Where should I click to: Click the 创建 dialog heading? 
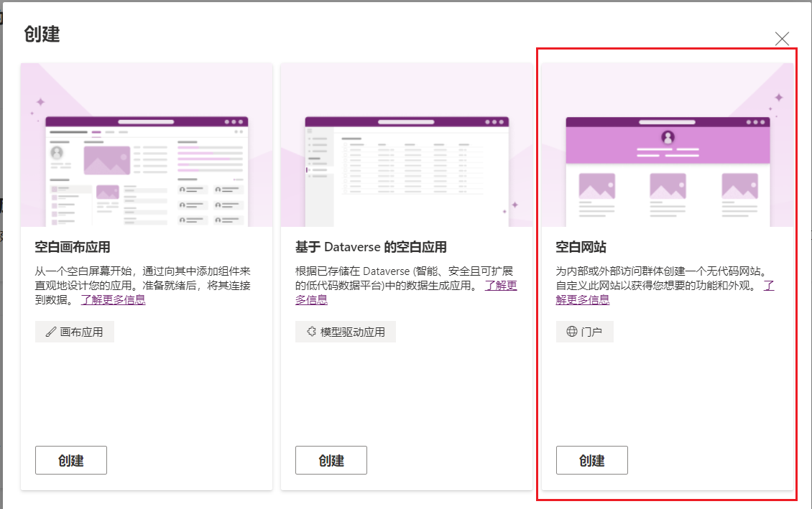(42, 34)
